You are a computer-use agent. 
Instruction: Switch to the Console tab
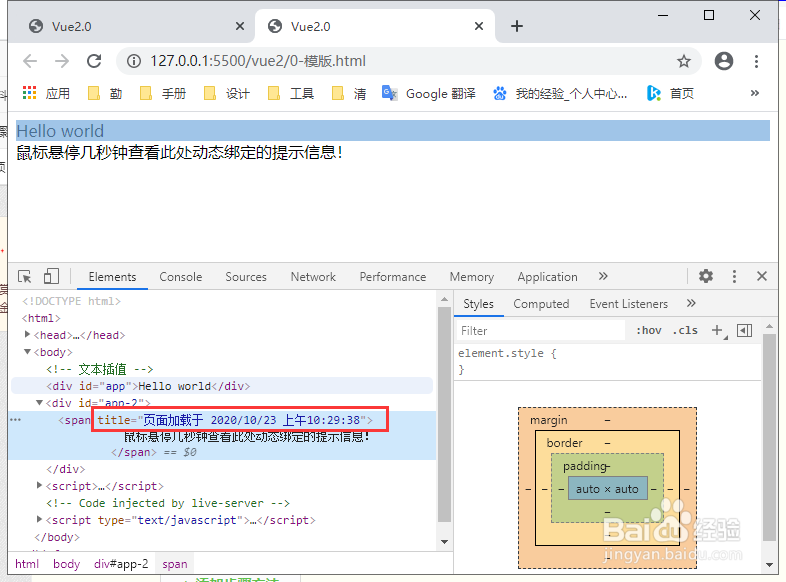point(180,277)
